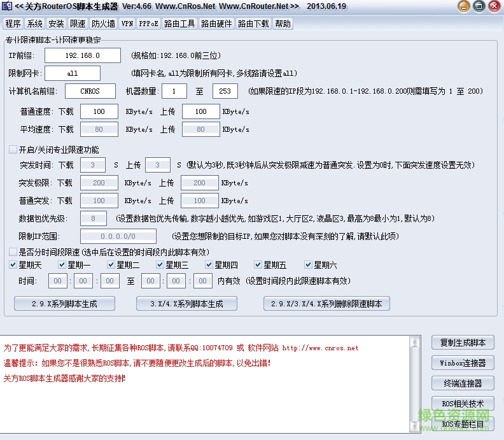Click the 突发极限 上传 field showing 200
The height and width of the screenshot is (440, 504).
coord(200,183)
